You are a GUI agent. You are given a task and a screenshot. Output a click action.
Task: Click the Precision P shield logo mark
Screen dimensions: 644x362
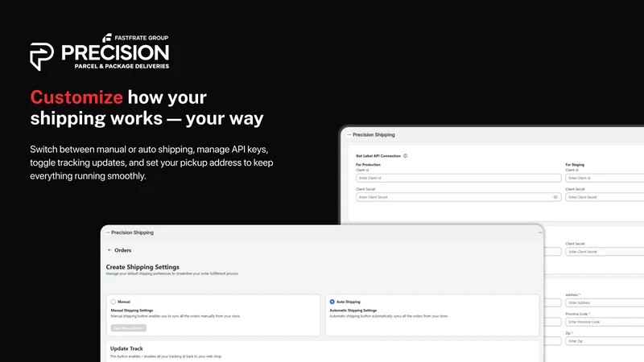pyautogui.click(x=42, y=56)
